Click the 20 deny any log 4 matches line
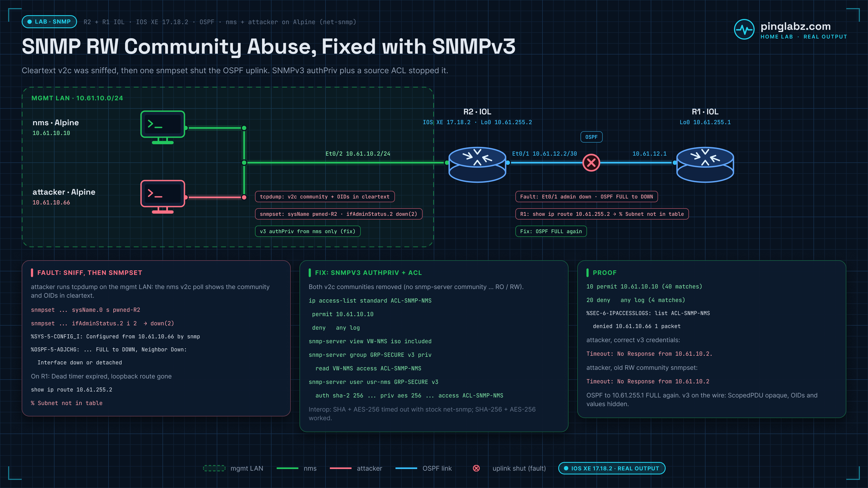The height and width of the screenshot is (488, 868). click(x=636, y=300)
